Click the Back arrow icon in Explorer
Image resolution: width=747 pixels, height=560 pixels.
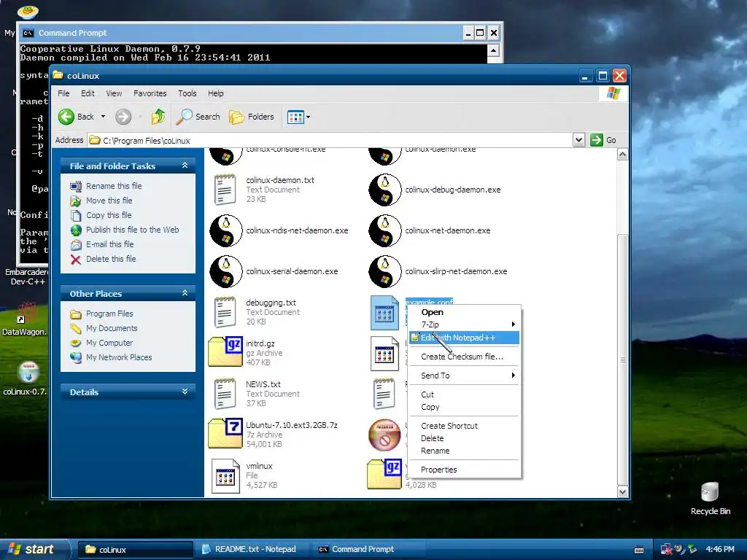[66, 117]
